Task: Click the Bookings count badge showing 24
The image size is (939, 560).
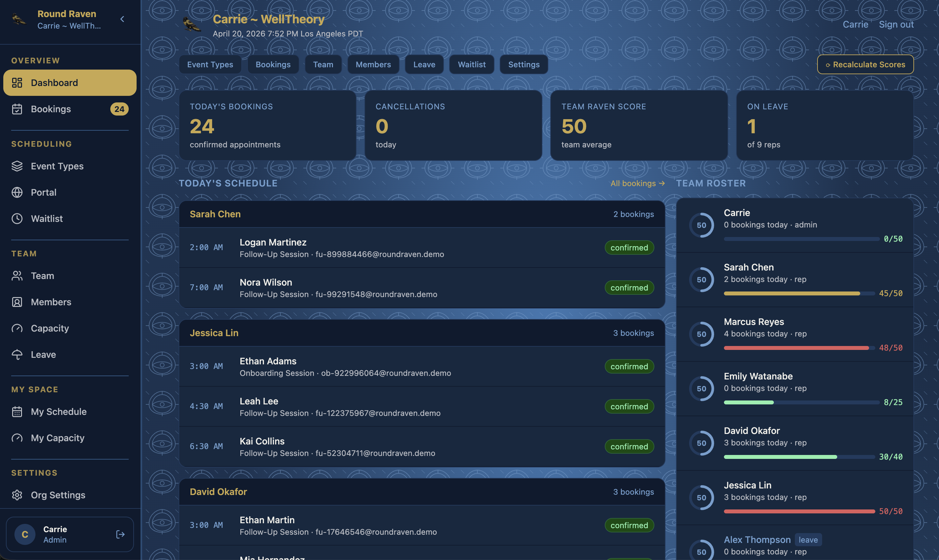Action: tap(119, 109)
